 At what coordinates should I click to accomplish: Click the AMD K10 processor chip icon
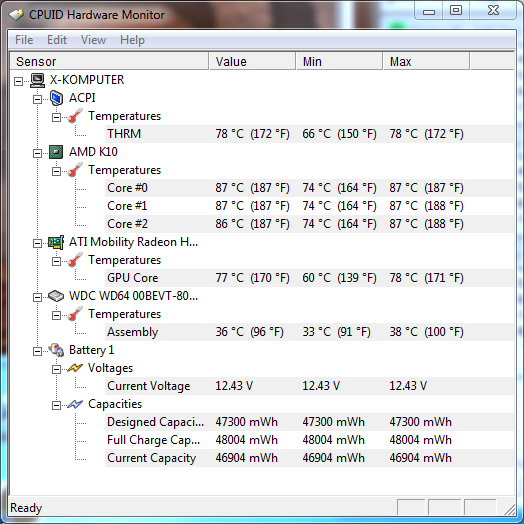[56, 152]
